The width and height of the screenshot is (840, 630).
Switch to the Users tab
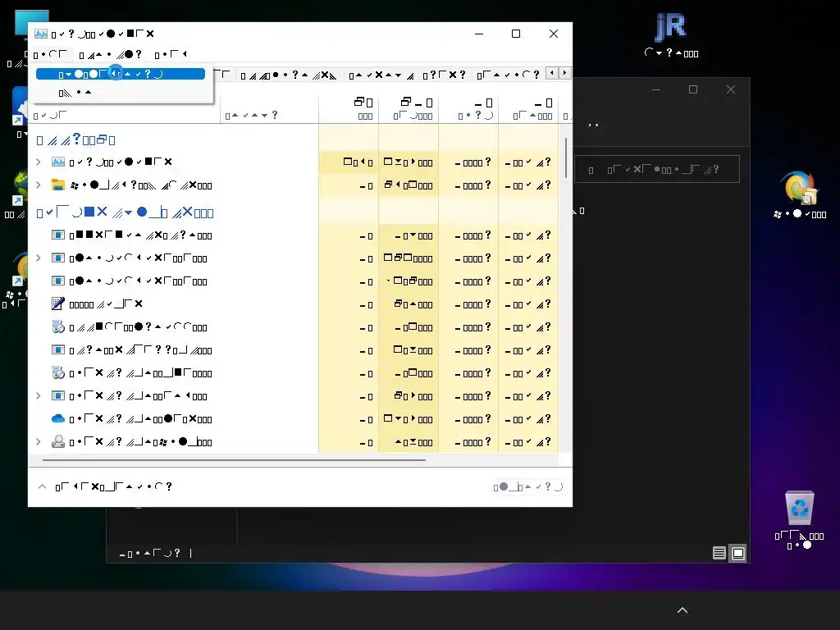pos(444,75)
